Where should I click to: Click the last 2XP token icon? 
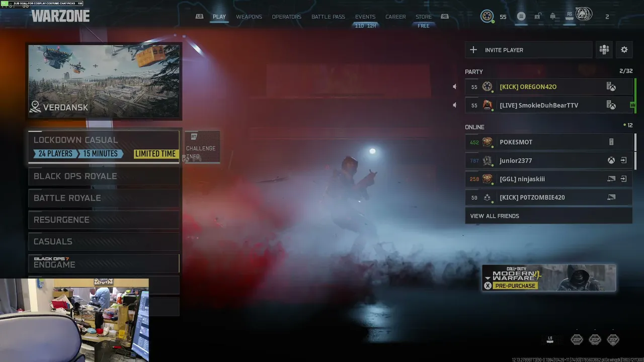[613, 340]
